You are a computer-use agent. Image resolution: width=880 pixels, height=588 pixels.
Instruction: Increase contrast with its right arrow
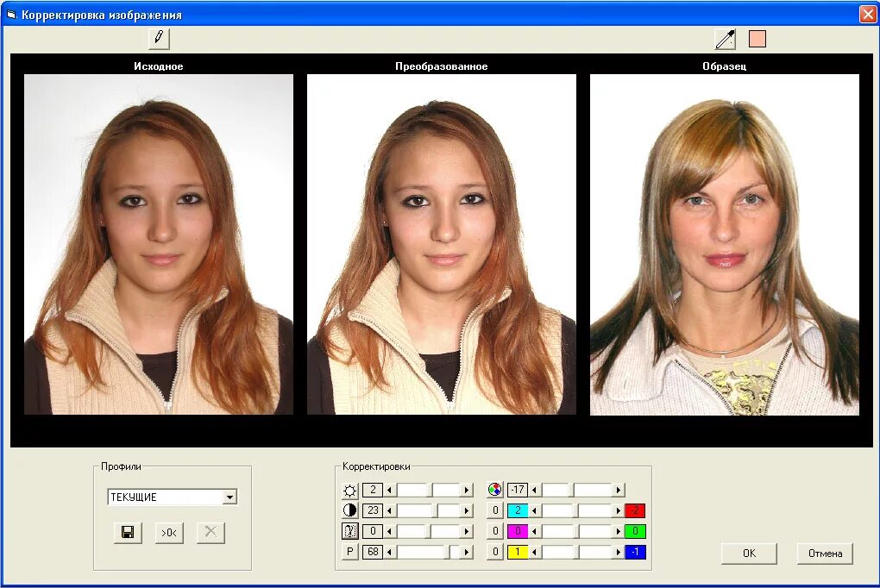coord(467,510)
